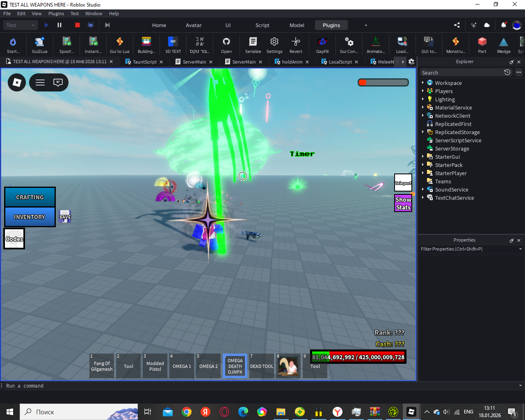Switch to the Model ribbon tab
The height and width of the screenshot is (420, 525).
pos(297,25)
